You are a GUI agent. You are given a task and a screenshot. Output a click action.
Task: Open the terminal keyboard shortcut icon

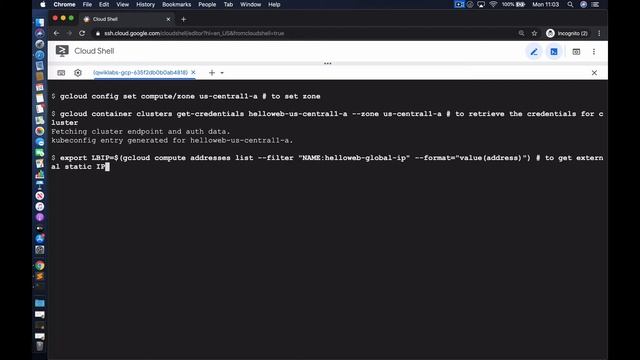pyautogui.click(x=61, y=73)
